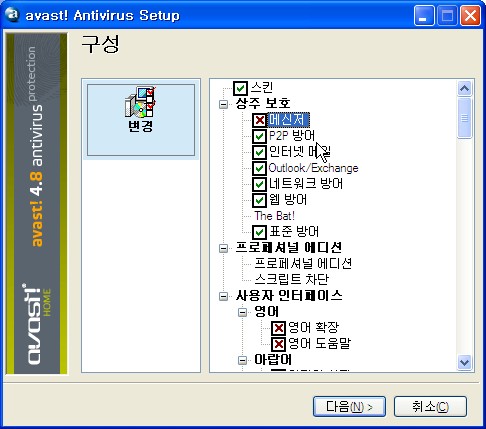Uncheck the P2P 방어 checkbox
The image size is (486, 429).
click(259, 136)
